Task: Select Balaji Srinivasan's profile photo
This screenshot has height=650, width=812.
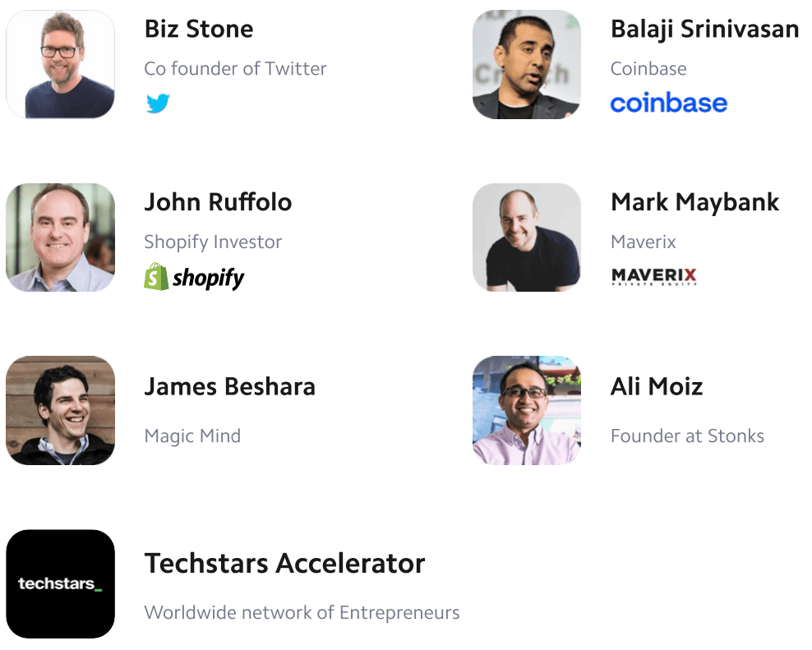Action: tap(527, 64)
